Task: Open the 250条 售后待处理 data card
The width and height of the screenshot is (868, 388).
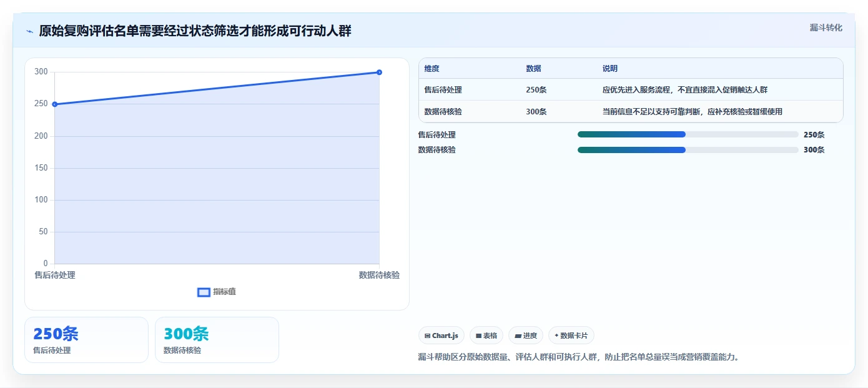Action: coord(86,340)
